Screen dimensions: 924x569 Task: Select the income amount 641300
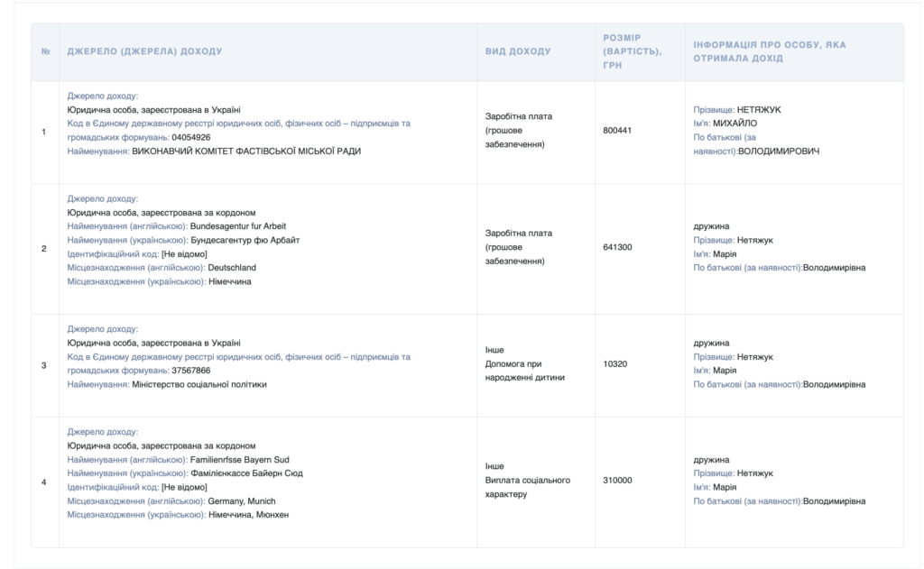tap(617, 247)
